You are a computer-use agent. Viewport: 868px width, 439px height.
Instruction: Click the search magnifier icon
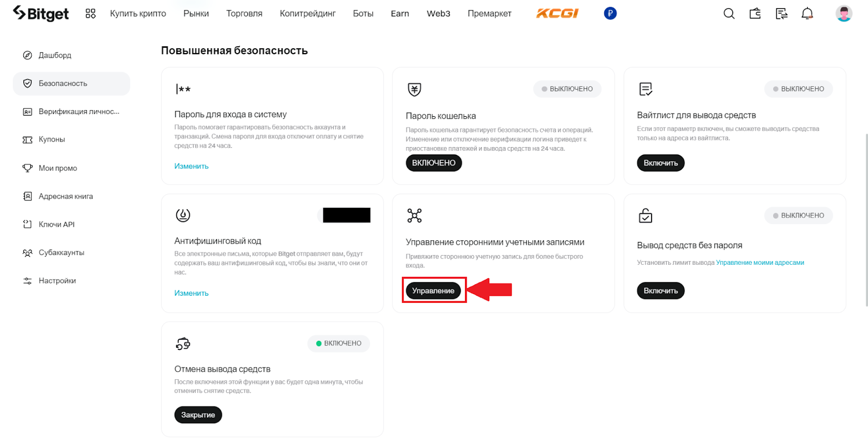tap(729, 14)
